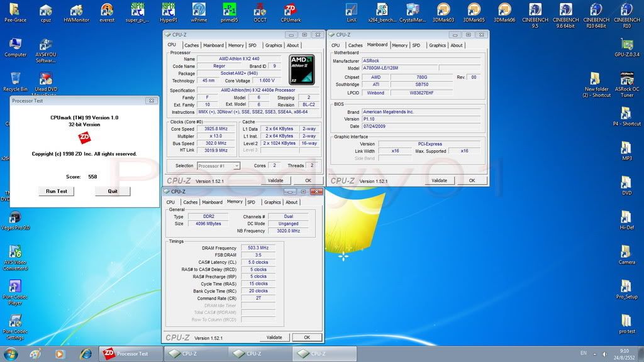Click the AMD Athlon II processor logo
This screenshot has width=644, height=362.
(x=301, y=70)
